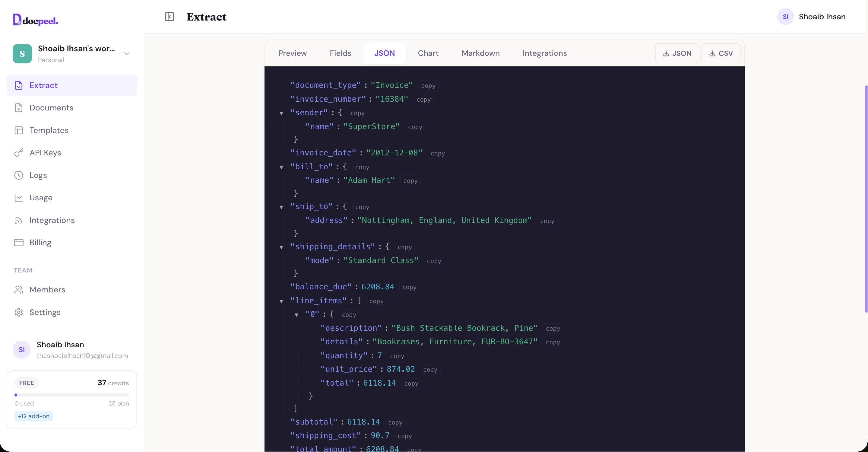Copy the invoice_number value
Viewport: 868px width, 452px height.
[x=423, y=100]
